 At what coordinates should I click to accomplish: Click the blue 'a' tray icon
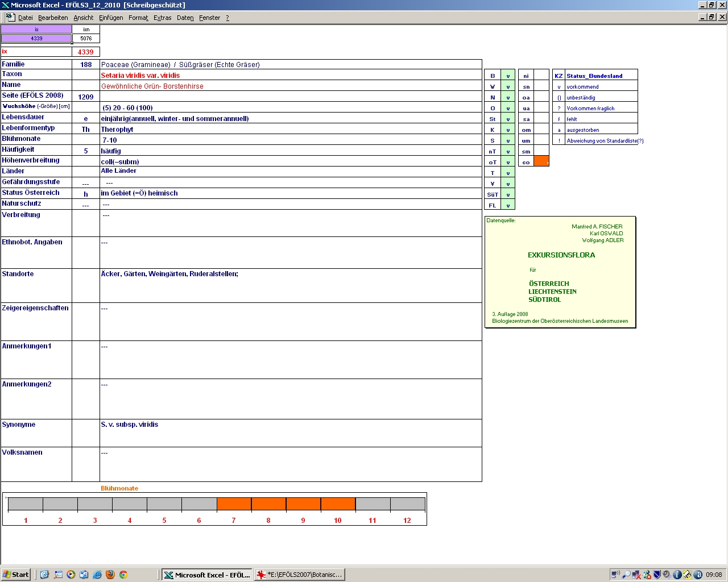pos(697,575)
